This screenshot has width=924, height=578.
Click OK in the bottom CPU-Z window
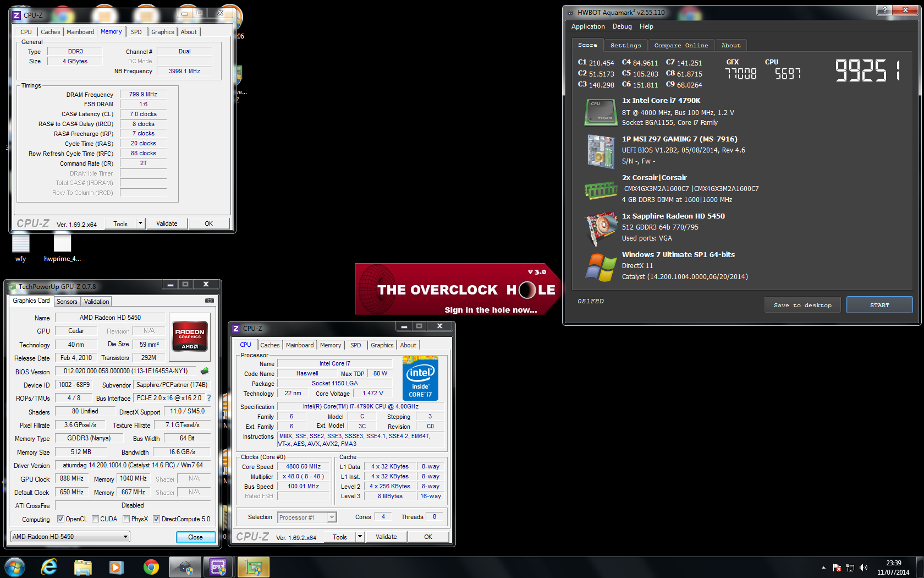click(x=428, y=537)
